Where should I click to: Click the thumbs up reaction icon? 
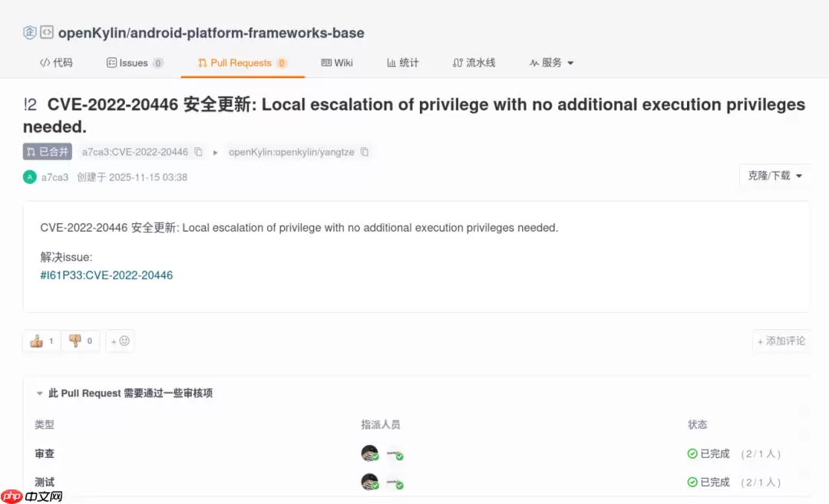[x=36, y=341]
